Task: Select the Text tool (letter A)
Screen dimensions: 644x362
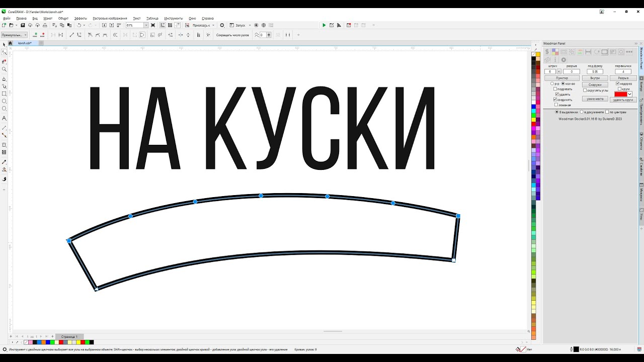Action: tap(5, 118)
